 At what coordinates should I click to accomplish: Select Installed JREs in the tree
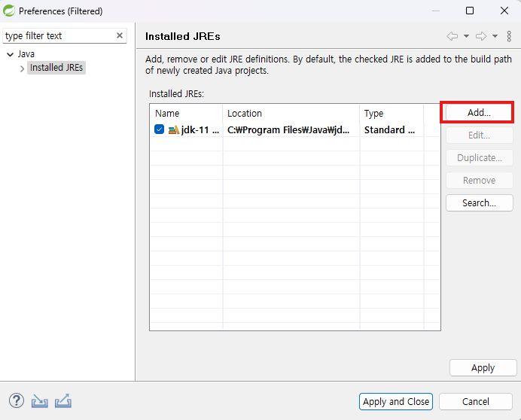pos(56,68)
